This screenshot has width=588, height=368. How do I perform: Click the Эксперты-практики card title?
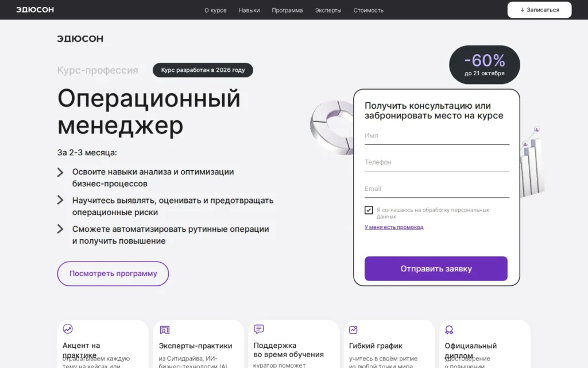pyautogui.click(x=195, y=346)
